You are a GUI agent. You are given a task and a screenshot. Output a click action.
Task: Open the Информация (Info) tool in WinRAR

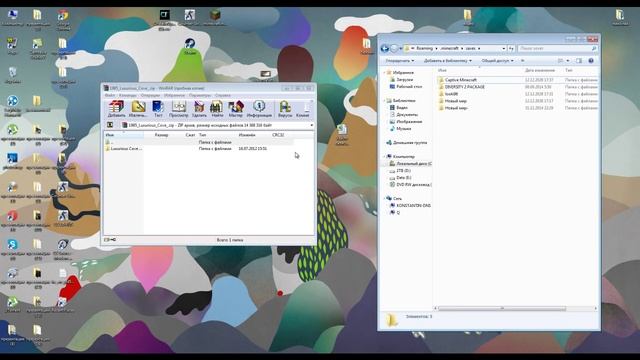[x=259, y=109]
